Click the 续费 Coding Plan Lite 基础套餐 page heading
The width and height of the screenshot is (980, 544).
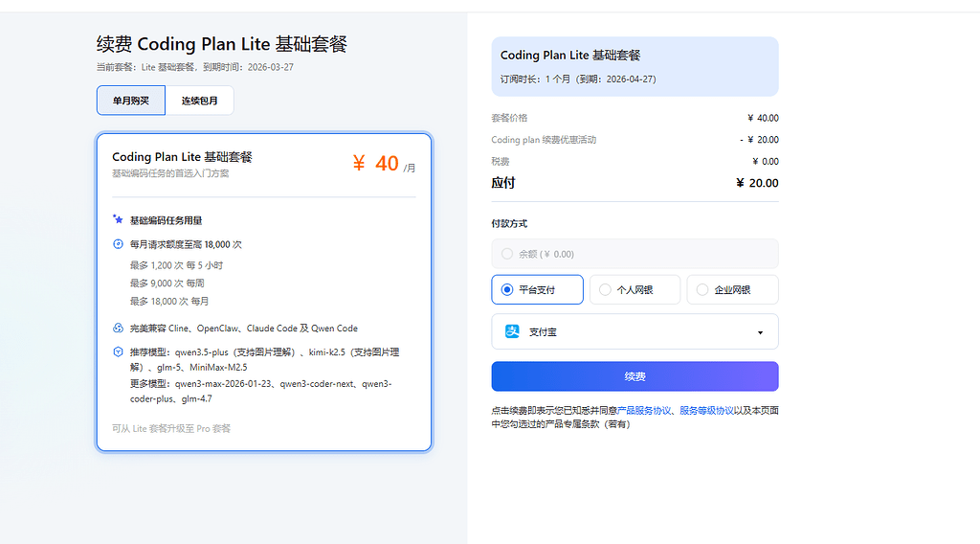tap(222, 44)
